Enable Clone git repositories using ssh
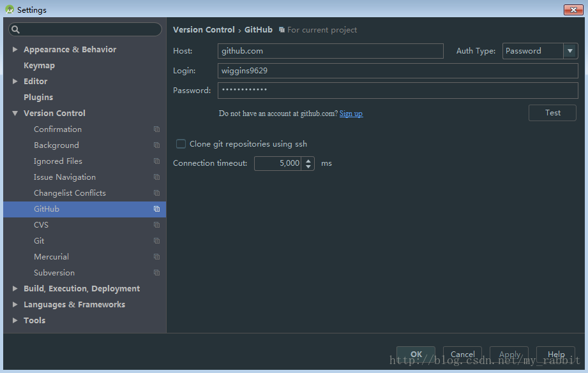Image resolution: width=588 pixels, height=373 pixels. click(181, 144)
